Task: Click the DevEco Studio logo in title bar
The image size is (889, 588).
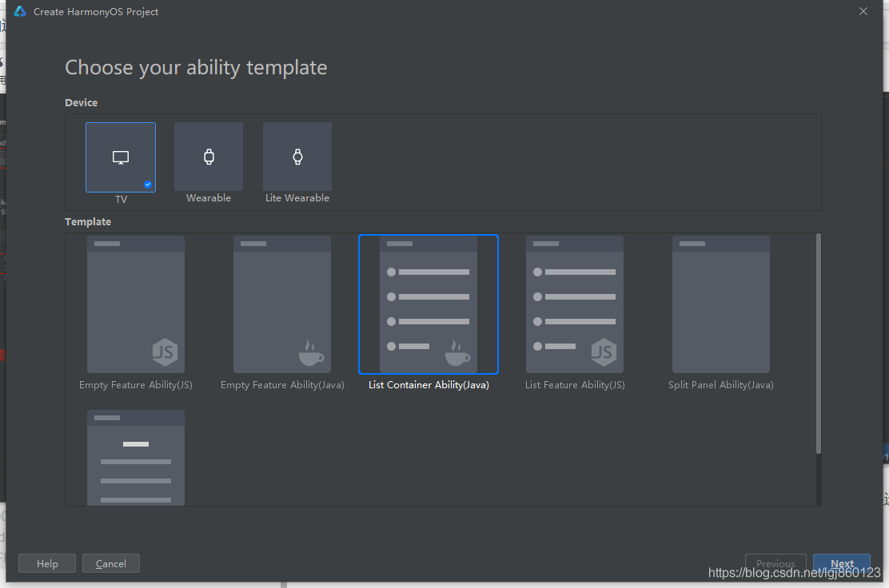Action: coord(20,11)
